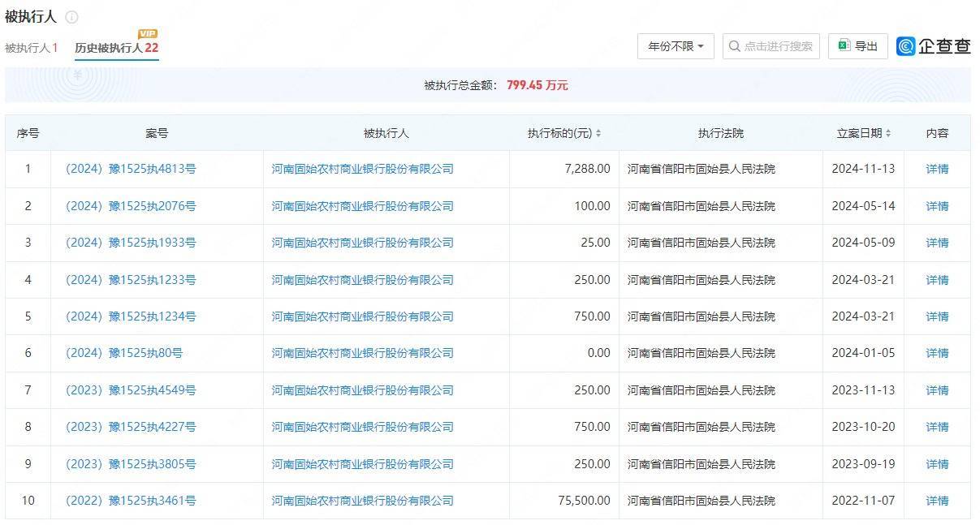Screen dimensions: 980x525
Task: Switch to the 被执行人 1 tab
Action: tap(32, 48)
